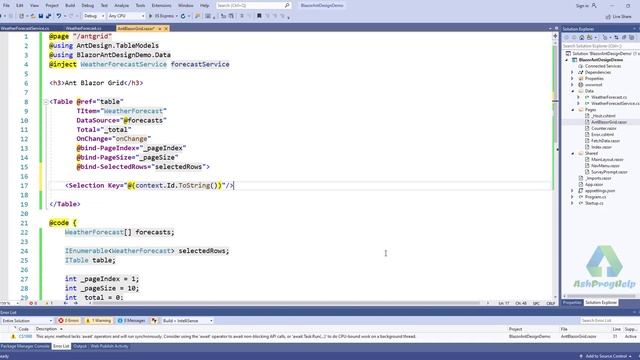Open CS1998 error code link
The height and width of the screenshot is (360, 640).
pos(25,337)
